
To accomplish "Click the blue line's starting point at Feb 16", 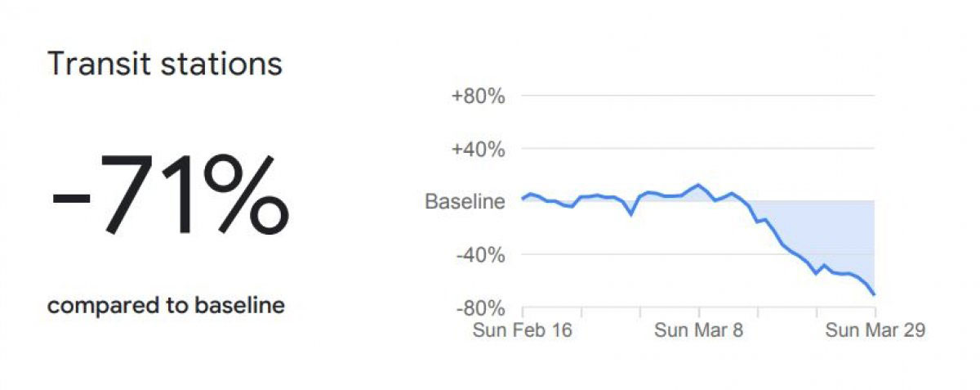I will coord(523,199).
